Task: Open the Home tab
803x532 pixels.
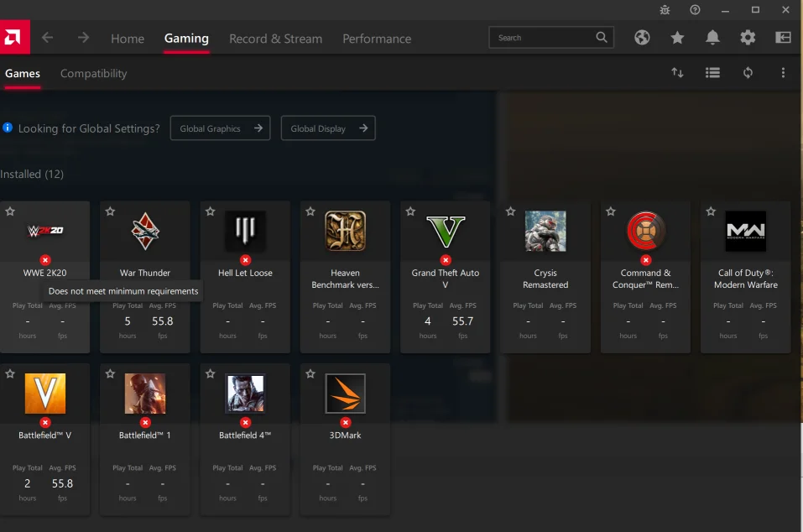Action: point(128,39)
